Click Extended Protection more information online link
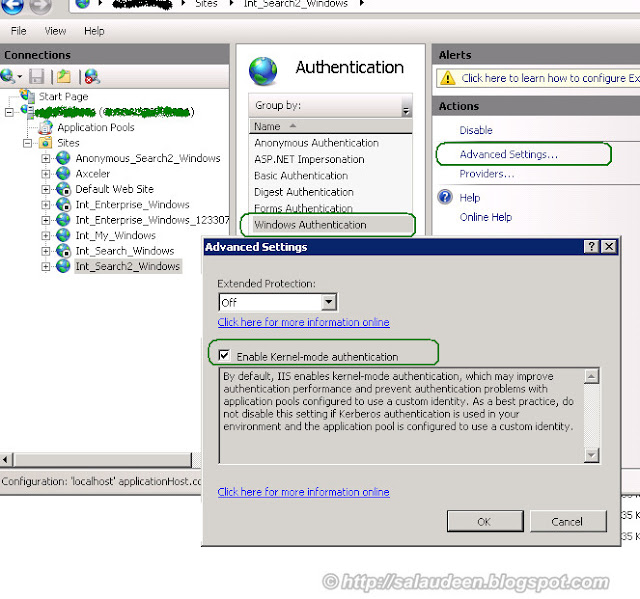This screenshot has height=599, width=640. click(x=304, y=322)
